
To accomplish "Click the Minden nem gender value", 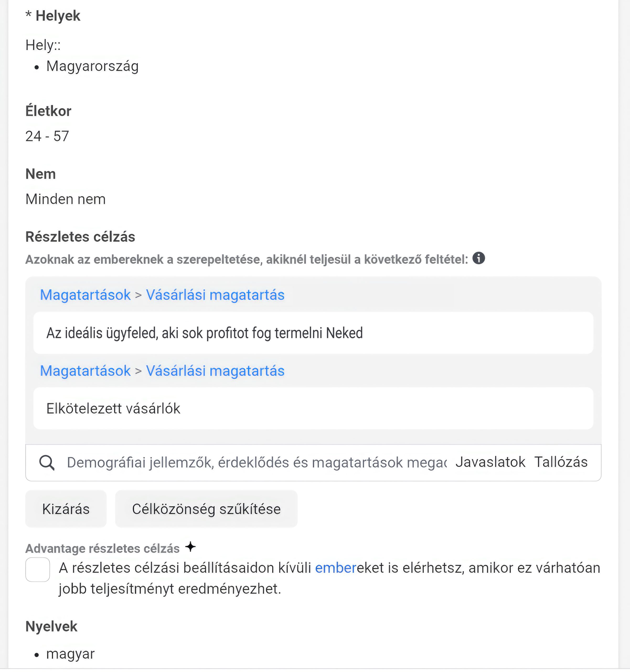I will (66, 199).
